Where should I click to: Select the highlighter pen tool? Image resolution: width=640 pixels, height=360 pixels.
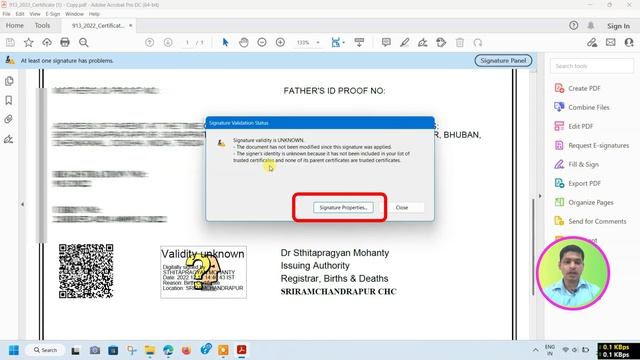tap(404, 42)
